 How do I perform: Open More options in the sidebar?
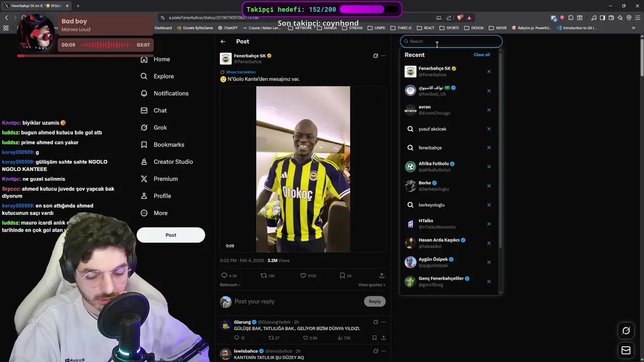154,213
